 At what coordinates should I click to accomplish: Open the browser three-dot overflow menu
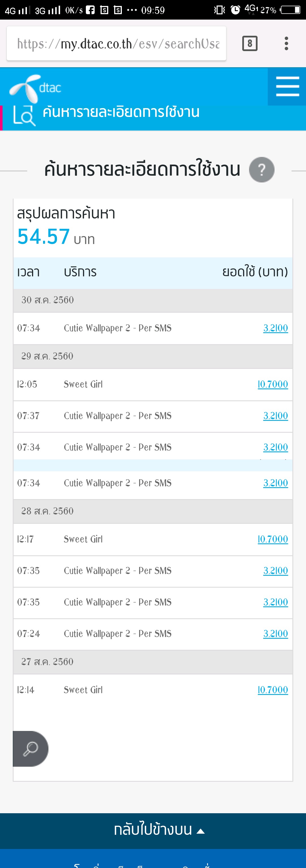(286, 43)
